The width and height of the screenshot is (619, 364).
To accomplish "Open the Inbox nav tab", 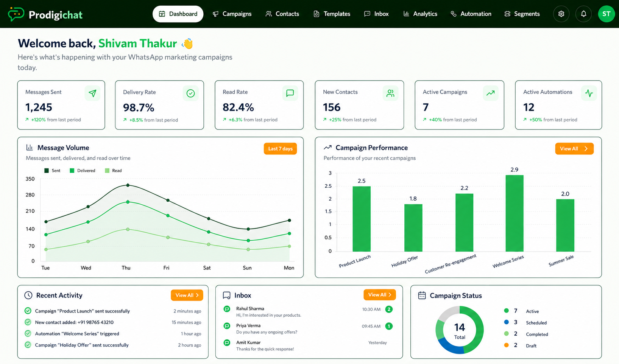I will tap(376, 14).
